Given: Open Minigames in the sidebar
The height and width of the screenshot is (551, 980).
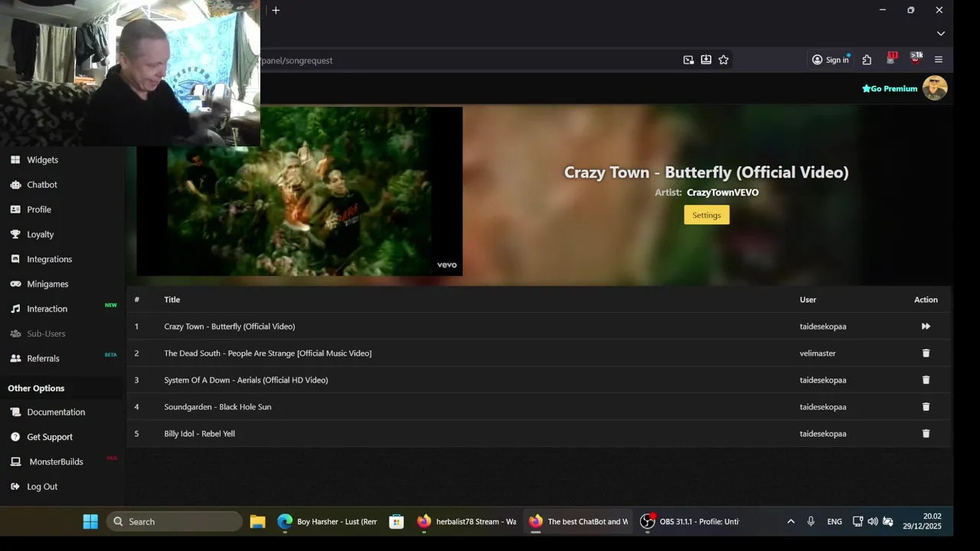Looking at the screenshot, I should (x=47, y=284).
